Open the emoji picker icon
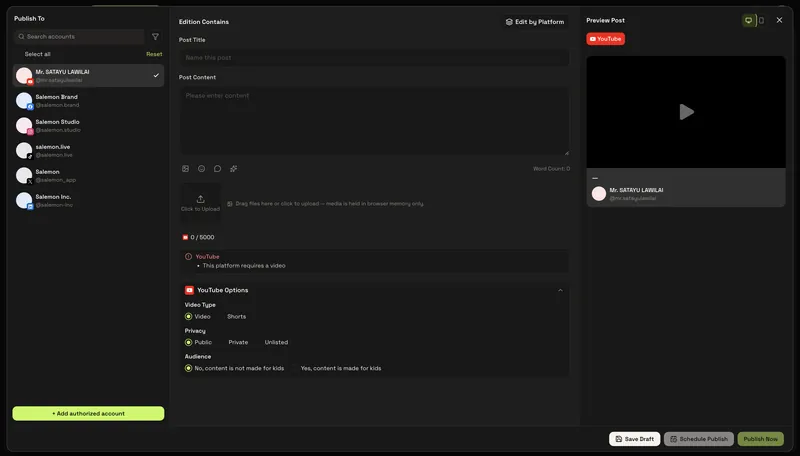Image resolution: width=800 pixels, height=456 pixels. tap(202, 169)
